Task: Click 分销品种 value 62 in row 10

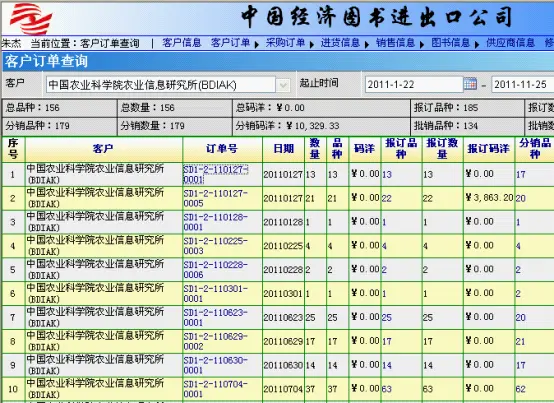Action: coord(520,389)
